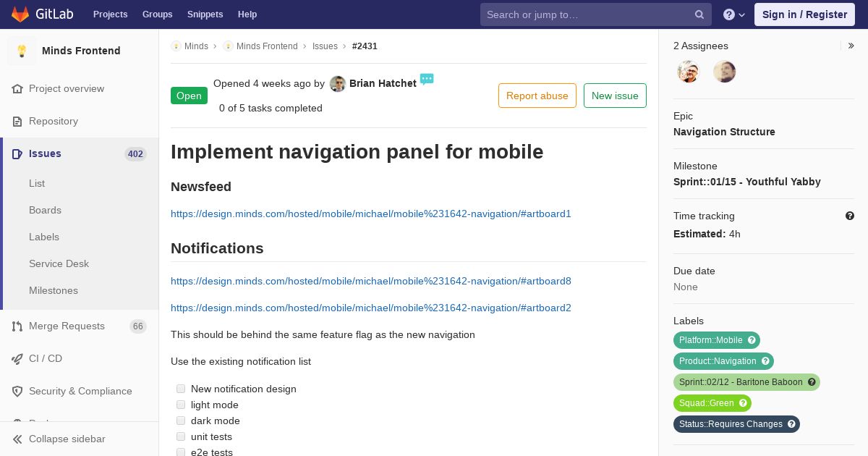This screenshot has height=456, width=868.
Task: Open the Notifications artboard8 design link
Action: [x=371, y=281]
